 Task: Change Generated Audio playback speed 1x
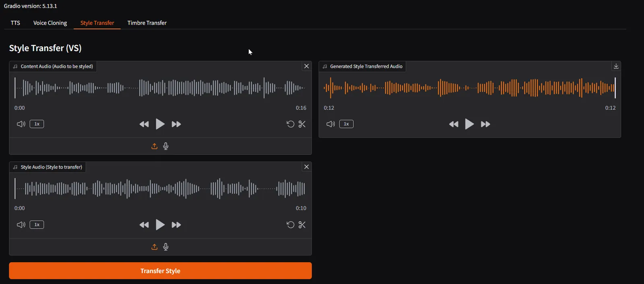346,124
